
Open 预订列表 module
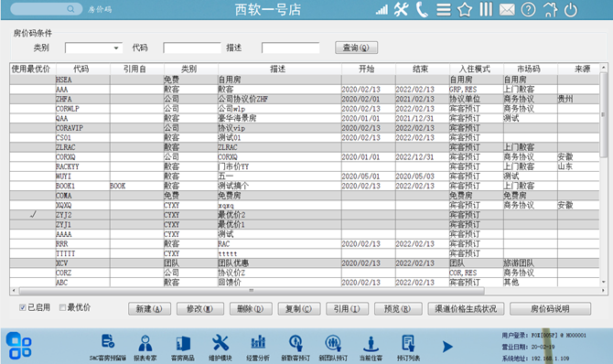[x=408, y=347]
